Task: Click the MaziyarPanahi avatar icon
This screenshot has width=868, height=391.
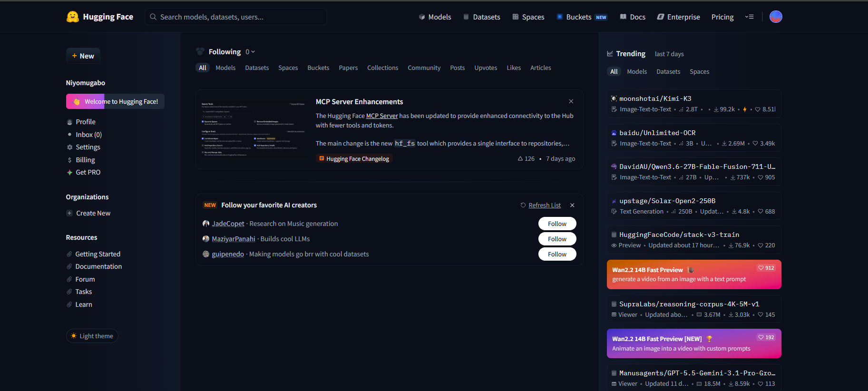Action: point(206,239)
